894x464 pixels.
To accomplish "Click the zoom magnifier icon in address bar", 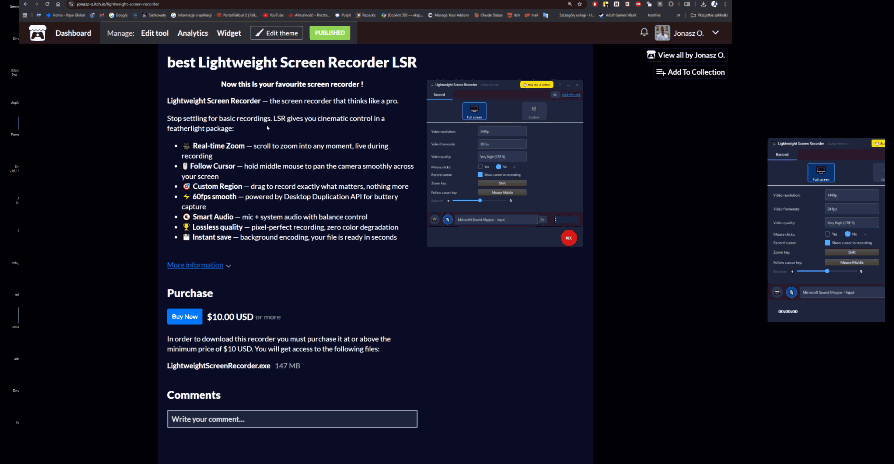I will pos(570,4).
